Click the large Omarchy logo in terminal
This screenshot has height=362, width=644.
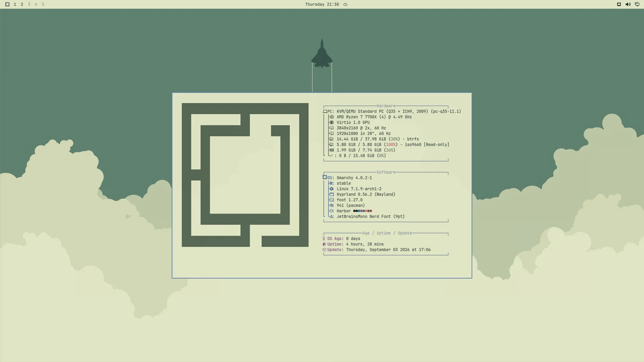[245, 175]
